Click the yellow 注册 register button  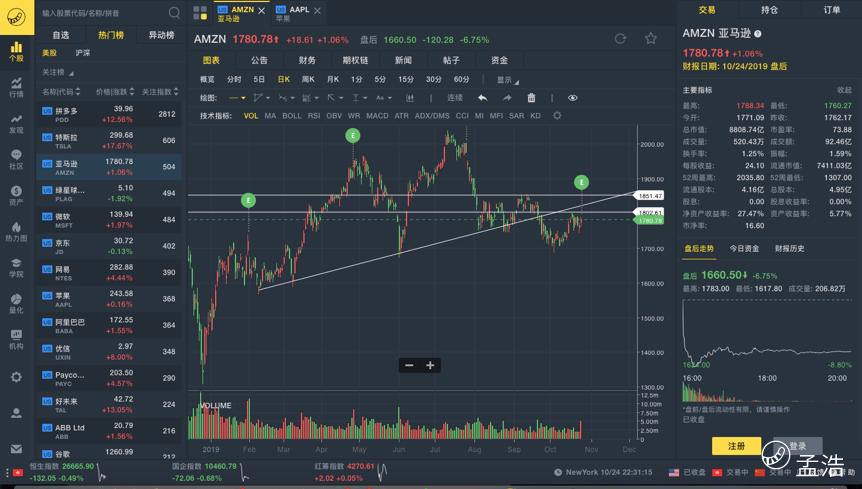[x=736, y=446]
